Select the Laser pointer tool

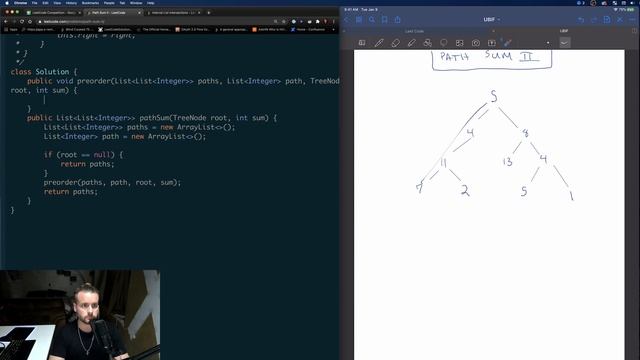click(508, 42)
